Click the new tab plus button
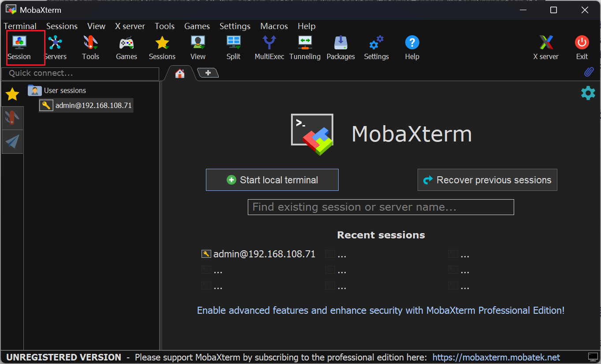This screenshot has width=601, height=364. pyautogui.click(x=208, y=73)
